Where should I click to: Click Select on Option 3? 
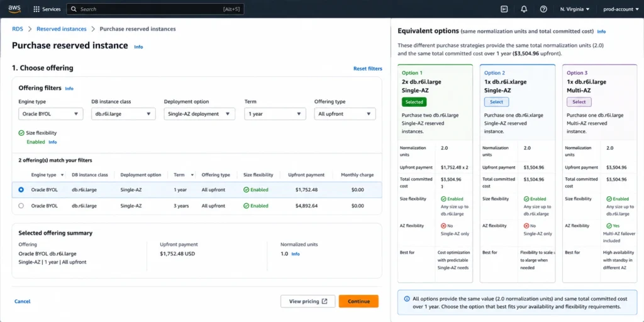(579, 102)
